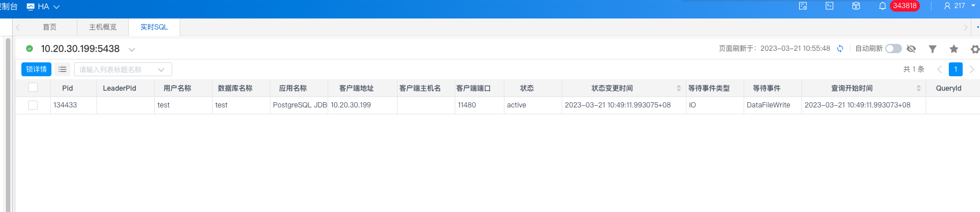This screenshot has width=980, height=212.
Task: Click the 锁详情 button
Action: click(x=36, y=69)
